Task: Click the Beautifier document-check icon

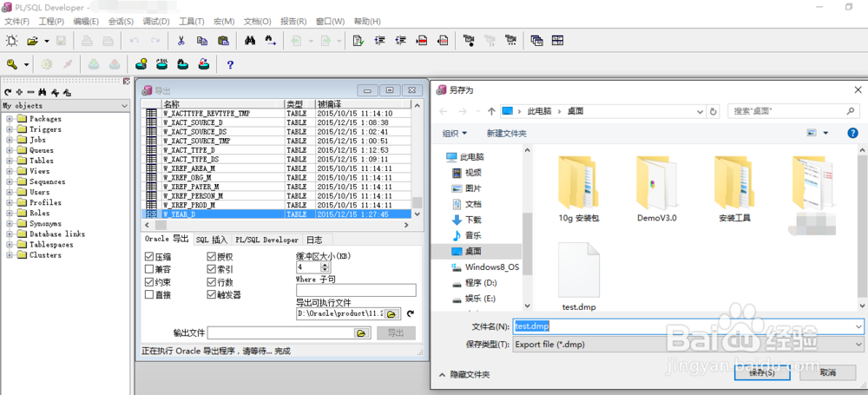Action: click(358, 41)
